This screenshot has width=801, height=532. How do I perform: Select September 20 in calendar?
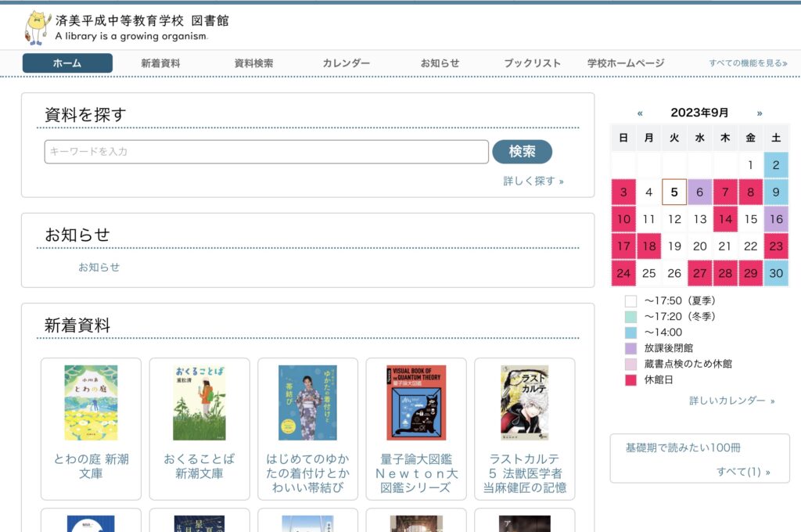(699, 246)
